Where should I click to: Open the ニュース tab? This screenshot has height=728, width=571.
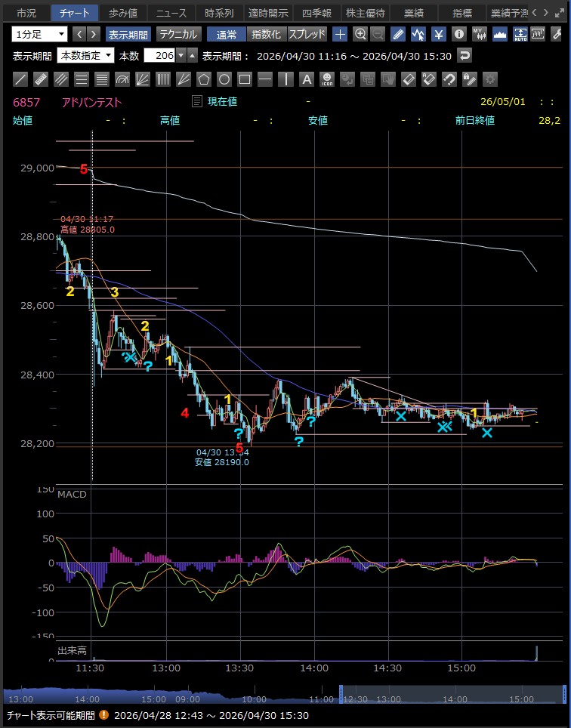point(171,13)
